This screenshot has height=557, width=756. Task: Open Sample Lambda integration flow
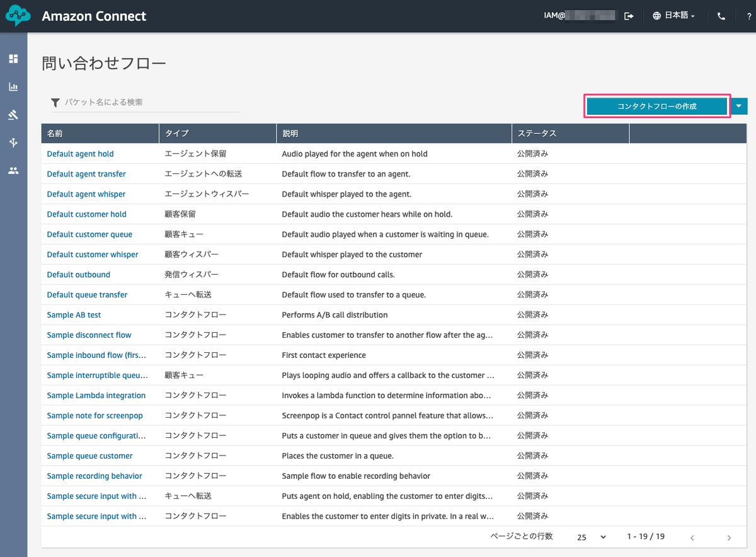click(x=96, y=396)
